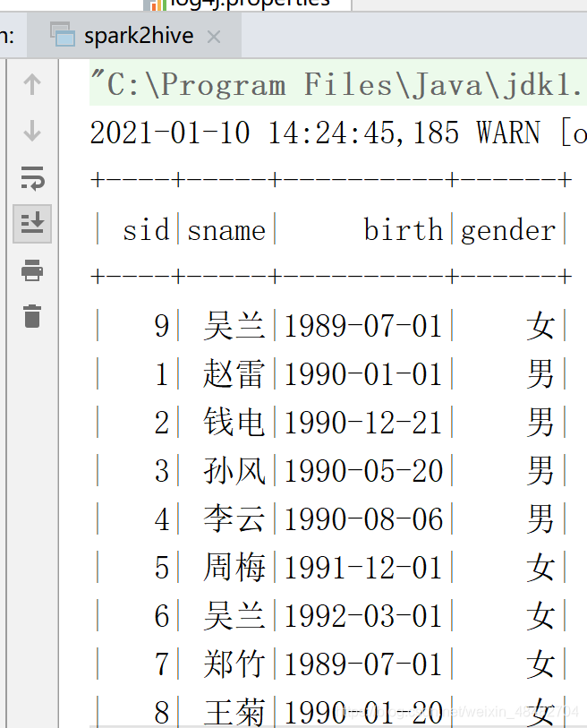
Task: Clear console with the trash icon
Action: [x=32, y=316]
